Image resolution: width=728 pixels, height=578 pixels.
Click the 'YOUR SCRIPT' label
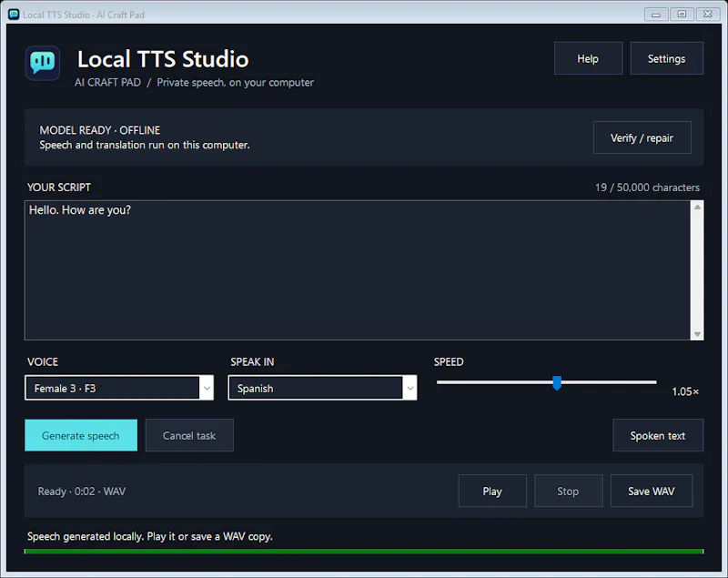tap(59, 188)
